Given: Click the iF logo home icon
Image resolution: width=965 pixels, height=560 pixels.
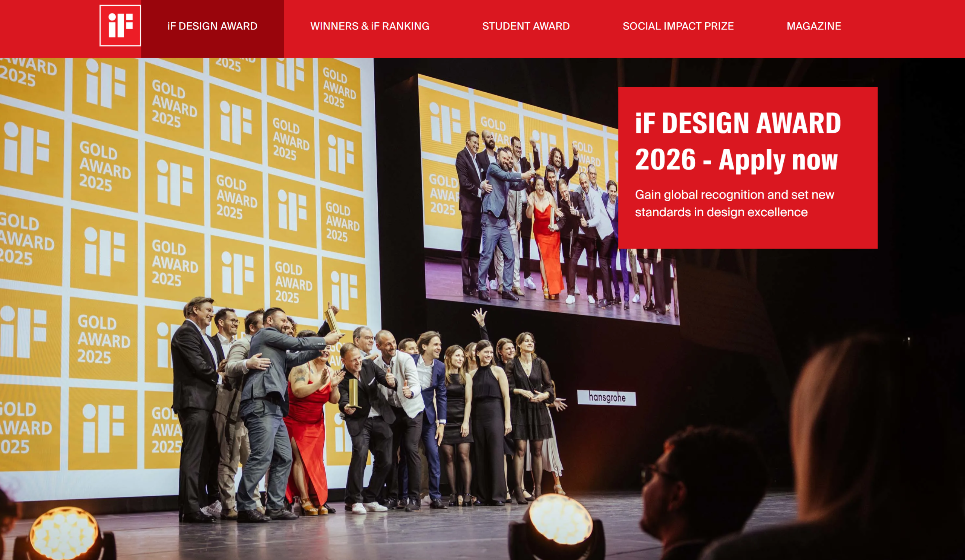Looking at the screenshot, I should pos(120,26).
